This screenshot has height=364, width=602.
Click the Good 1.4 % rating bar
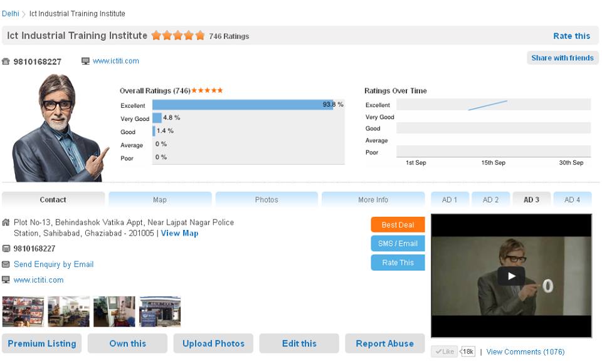(x=154, y=131)
